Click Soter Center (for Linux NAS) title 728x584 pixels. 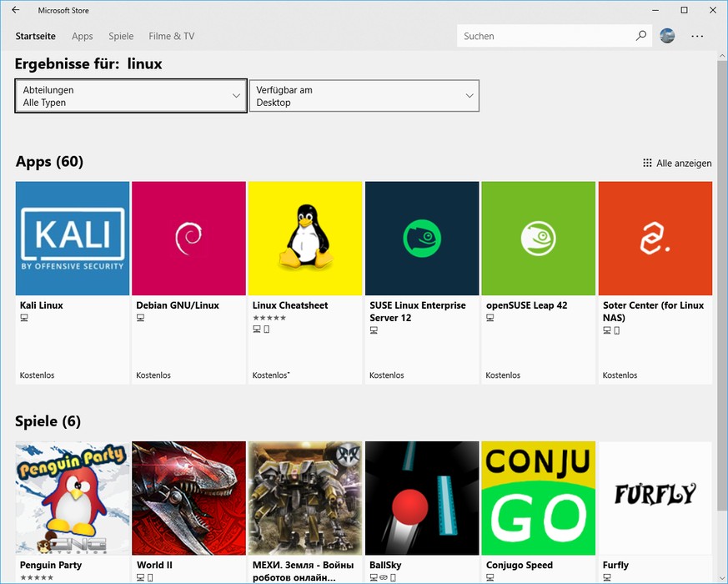(x=653, y=311)
